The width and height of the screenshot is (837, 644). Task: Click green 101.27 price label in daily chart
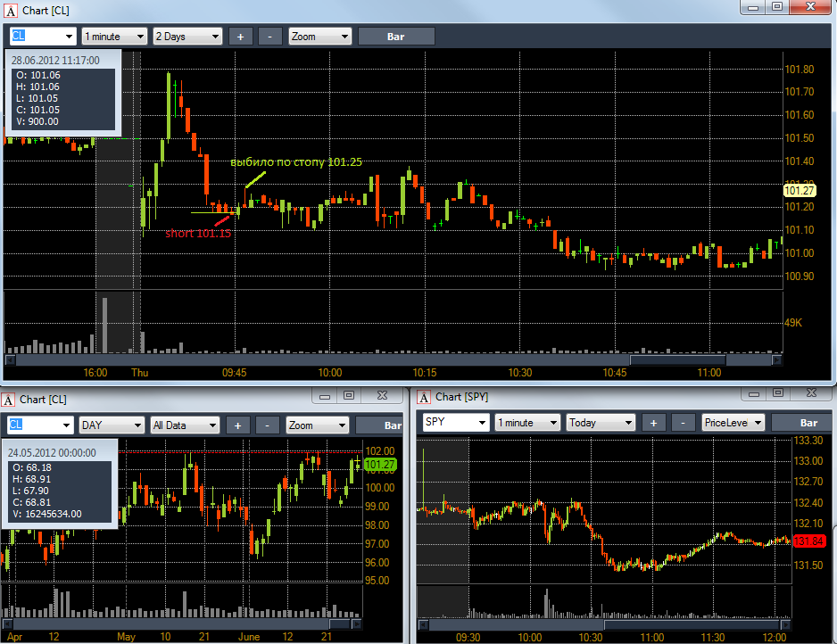pyautogui.click(x=379, y=465)
